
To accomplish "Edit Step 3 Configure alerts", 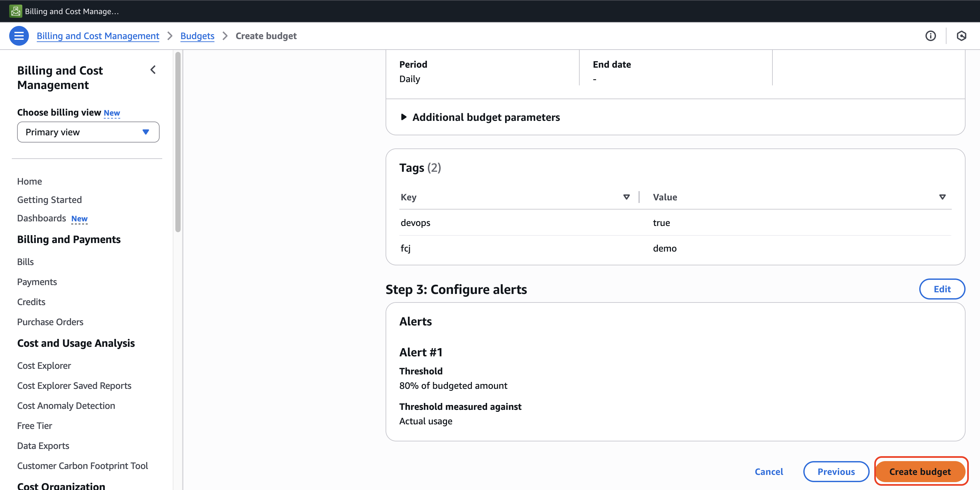I will coord(942,289).
